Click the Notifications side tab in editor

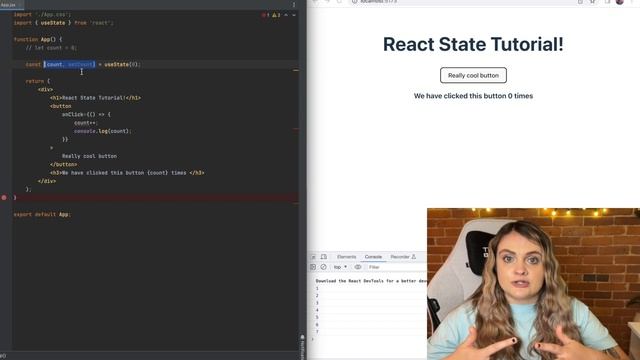[x=302, y=347]
